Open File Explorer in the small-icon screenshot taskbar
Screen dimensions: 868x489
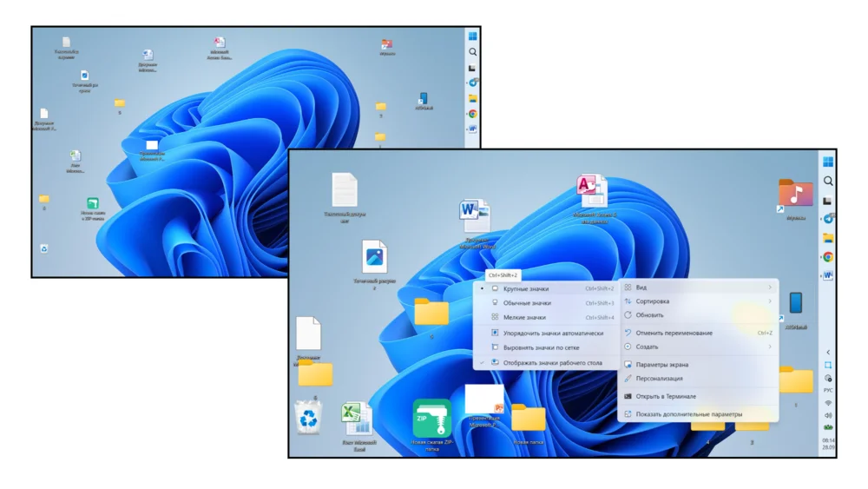click(x=472, y=98)
